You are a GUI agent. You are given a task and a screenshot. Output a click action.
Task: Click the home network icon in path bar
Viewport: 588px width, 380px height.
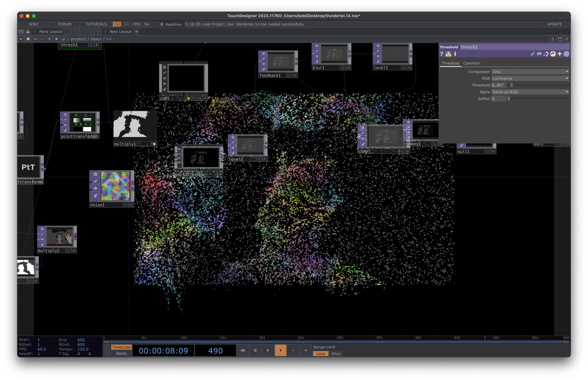(64, 39)
